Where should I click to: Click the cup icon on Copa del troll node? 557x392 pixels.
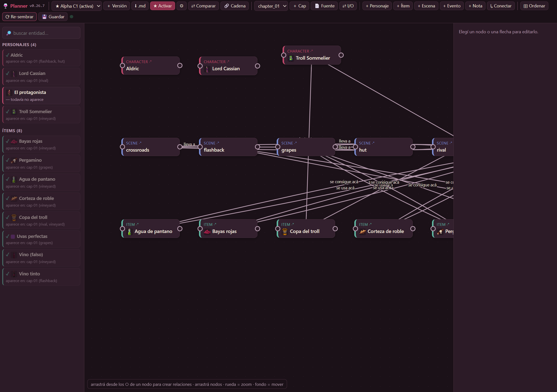tap(285, 232)
